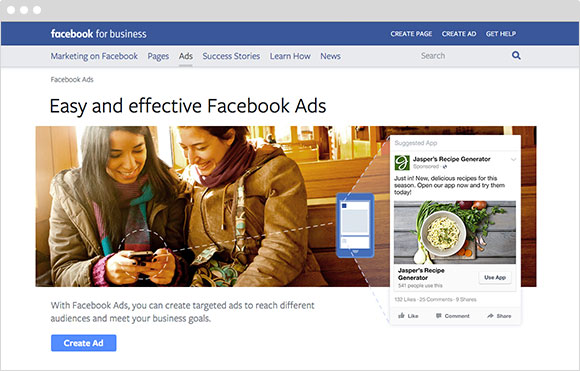Click the likes, comments, shares count line
580x371 pixels.
click(x=435, y=299)
